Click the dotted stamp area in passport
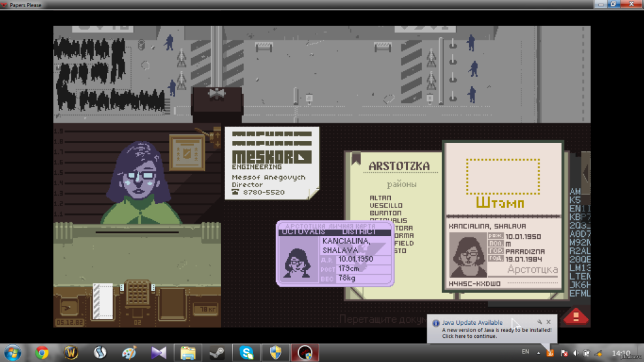Viewport: 644px width, 362px height. pos(502,177)
